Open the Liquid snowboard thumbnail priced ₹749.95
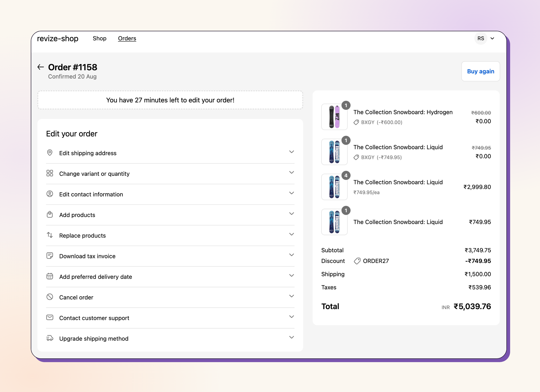The image size is (540, 392). 334,222
